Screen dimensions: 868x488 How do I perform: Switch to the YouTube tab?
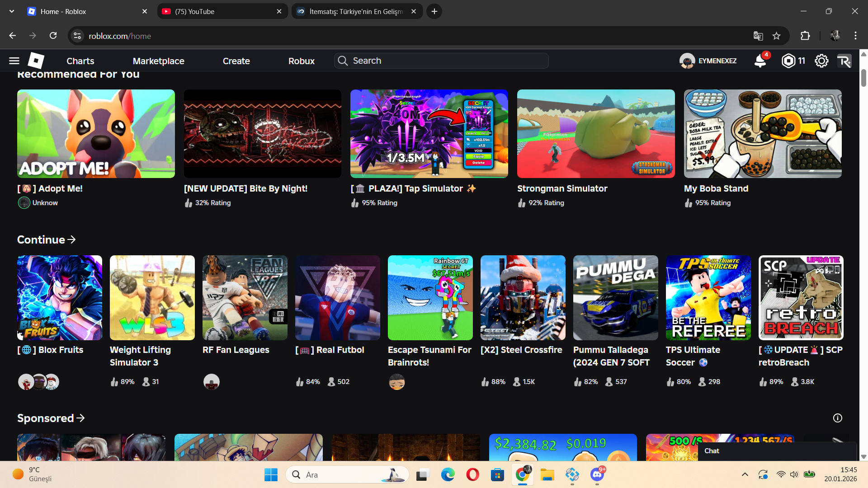pyautogui.click(x=223, y=11)
